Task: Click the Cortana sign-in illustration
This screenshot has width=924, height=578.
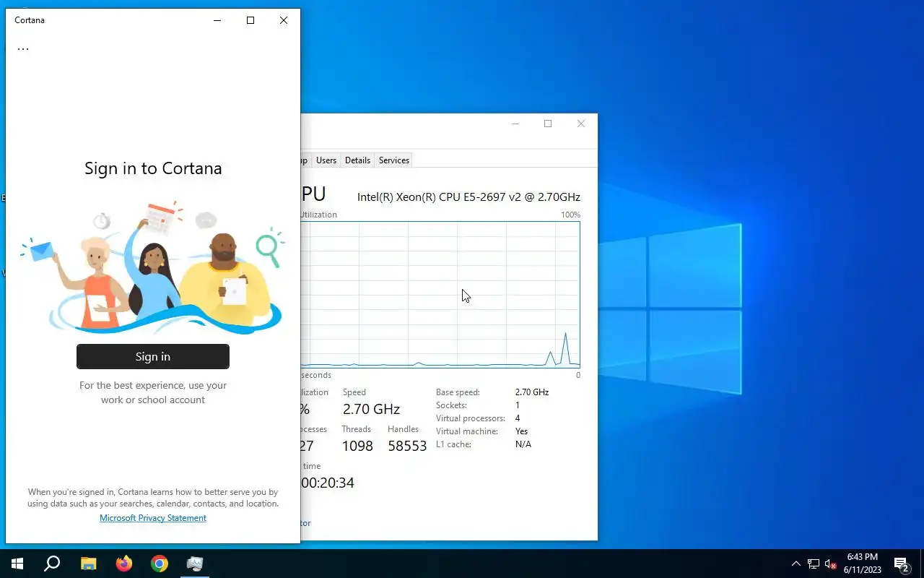Action: [x=153, y=268]
